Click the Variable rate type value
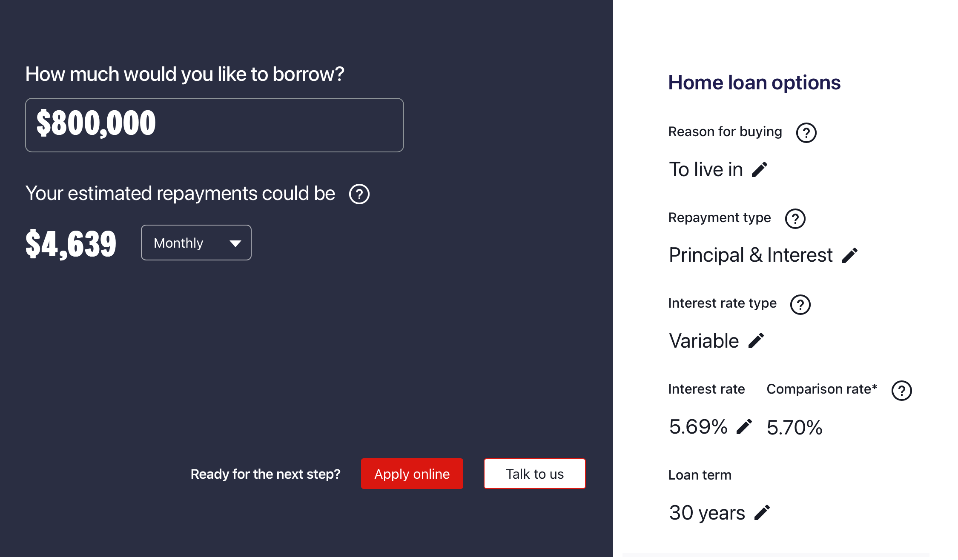This screenshot has height=560, width=958. coord(703,341)
